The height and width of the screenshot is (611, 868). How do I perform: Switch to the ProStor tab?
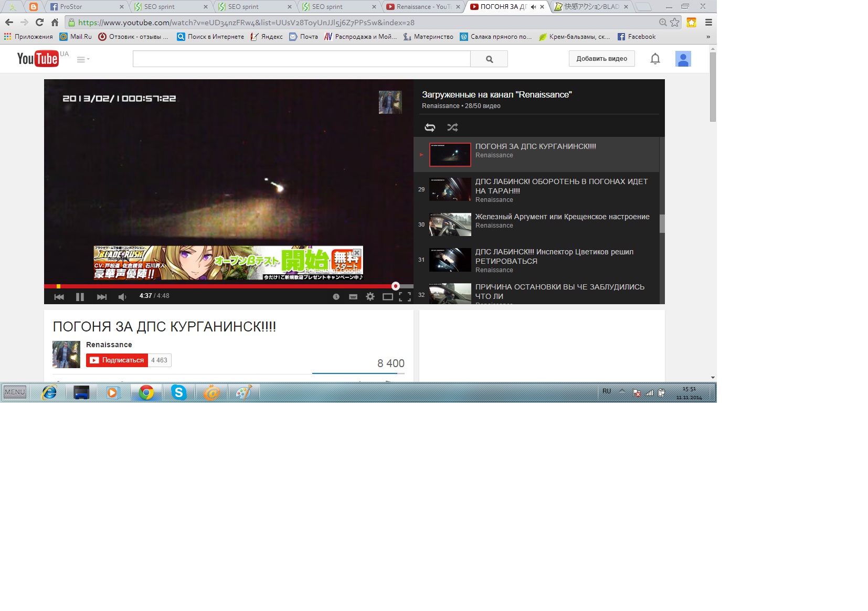click(x=87, y=7)
